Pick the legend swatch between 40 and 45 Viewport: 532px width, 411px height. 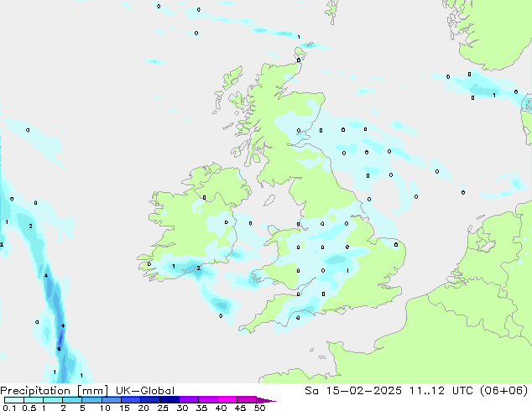[x=227, y=400]
